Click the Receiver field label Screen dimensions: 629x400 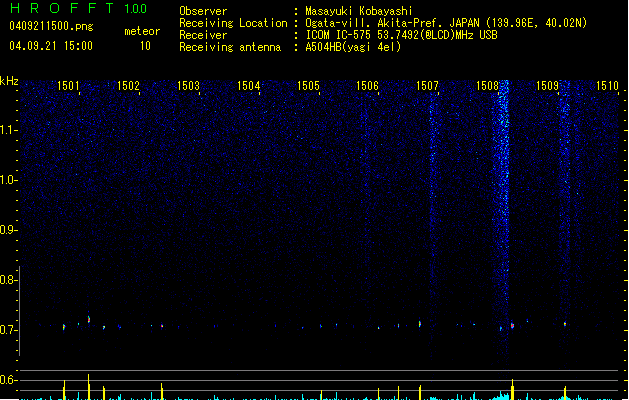(203, 35)
